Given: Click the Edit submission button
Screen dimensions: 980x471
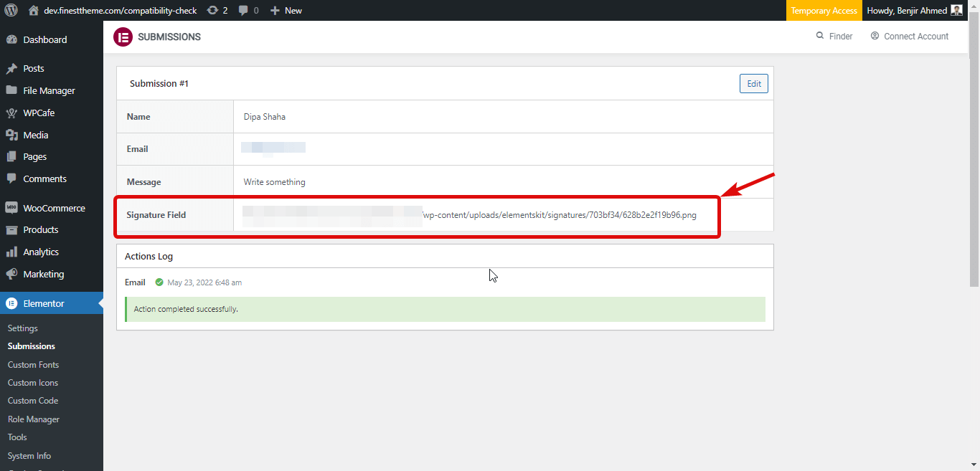Looking at the screenshot, I should point(754,84).
